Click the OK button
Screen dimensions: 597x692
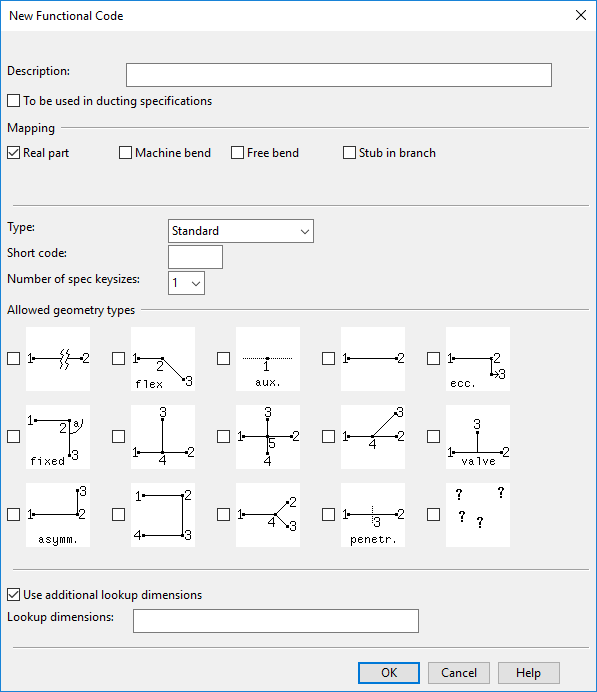pos(389,673)
